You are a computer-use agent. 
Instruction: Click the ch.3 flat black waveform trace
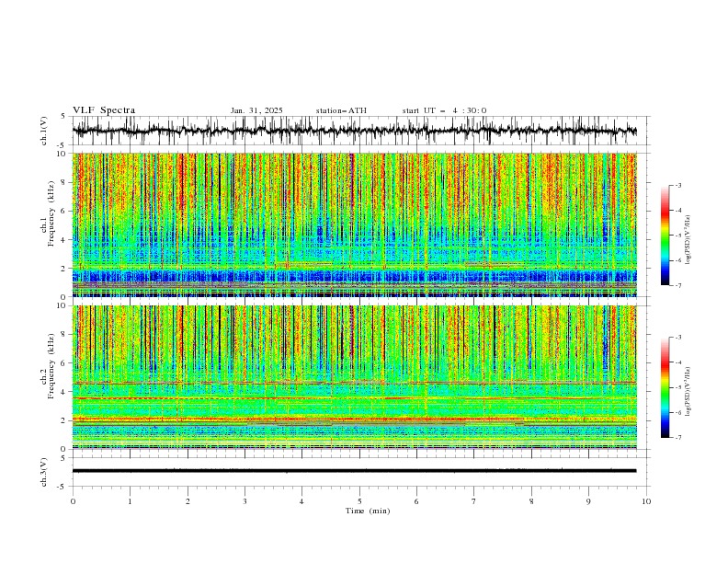point(354,471)
